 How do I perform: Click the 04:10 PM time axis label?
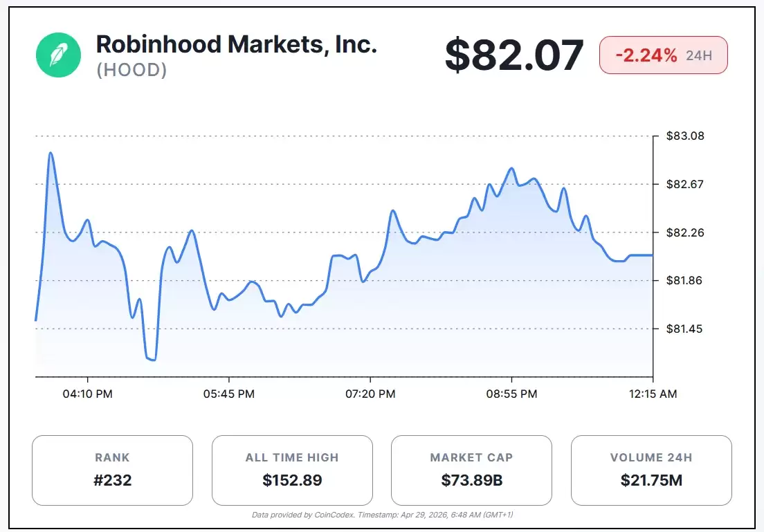pyautogui.click(x=87, y=394)
